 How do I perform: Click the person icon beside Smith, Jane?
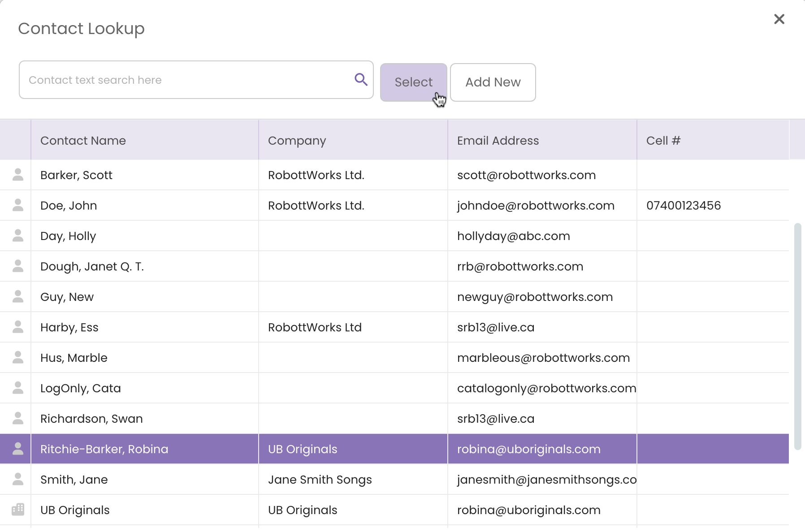coord(18,479)
